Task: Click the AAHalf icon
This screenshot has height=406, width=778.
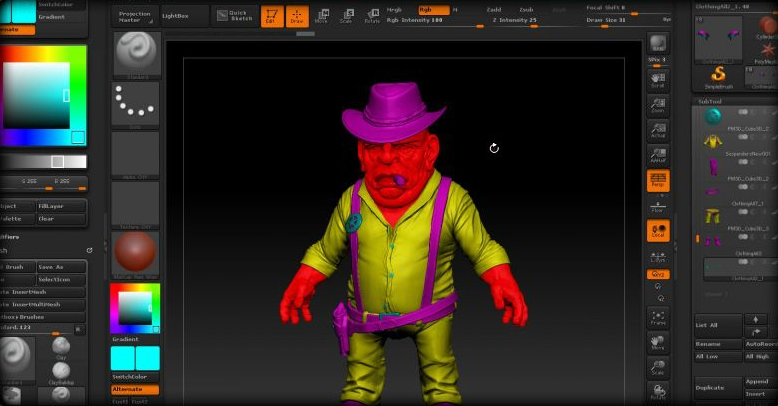Action: (658, 155)
